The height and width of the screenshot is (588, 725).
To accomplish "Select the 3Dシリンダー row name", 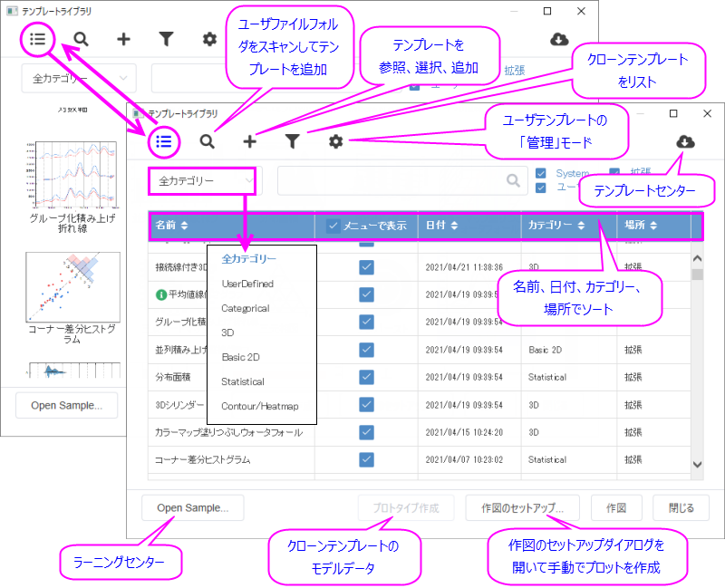I will (179, 404).
